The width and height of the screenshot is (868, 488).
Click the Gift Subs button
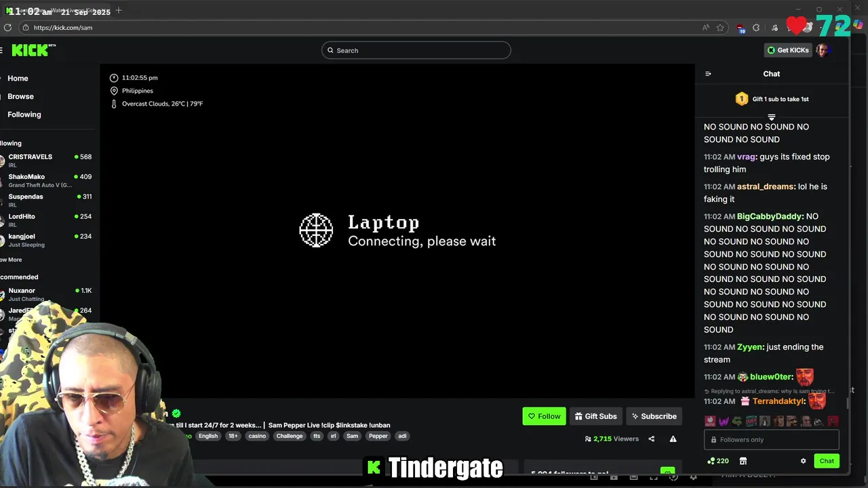(x=595, y=416)
